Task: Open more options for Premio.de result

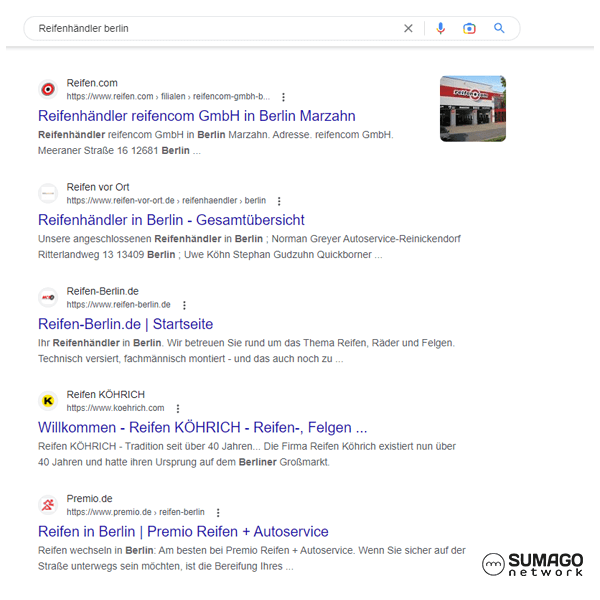Action: pos(218,513)
